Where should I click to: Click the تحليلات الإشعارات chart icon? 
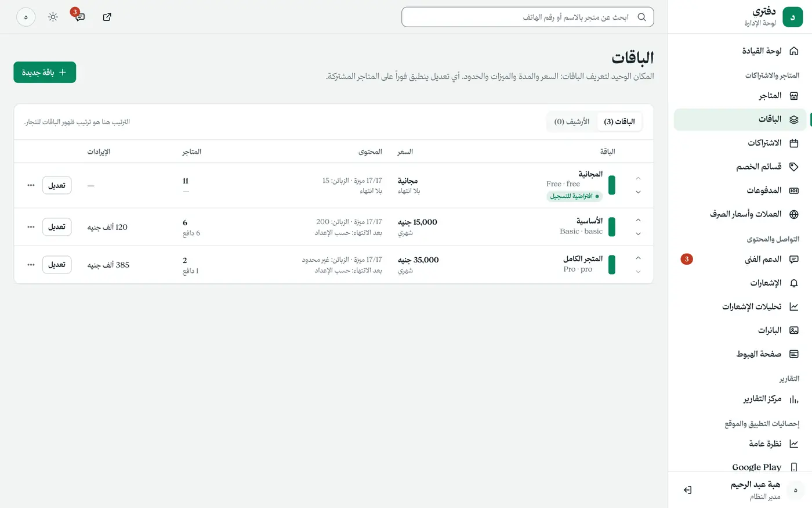tap(794, 307)
